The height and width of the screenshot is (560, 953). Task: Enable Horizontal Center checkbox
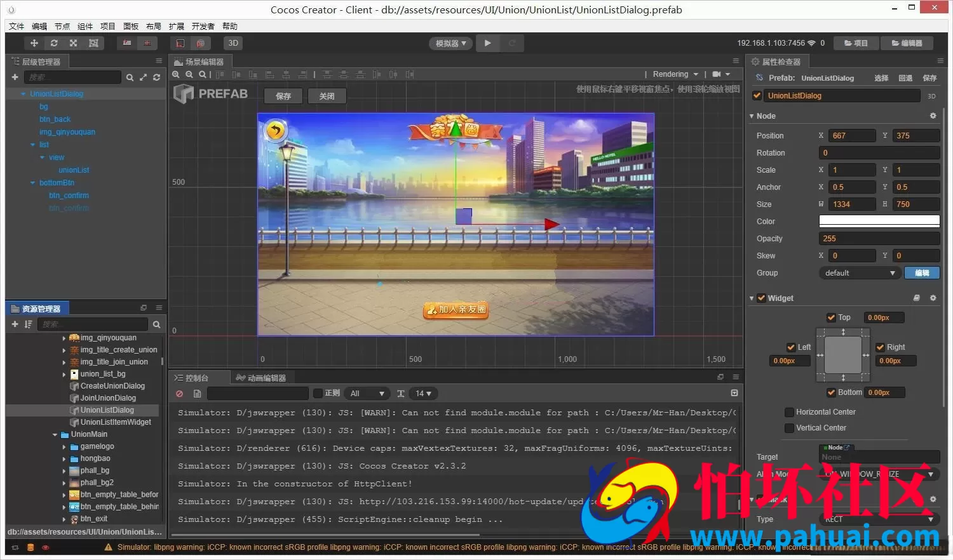pos(789,412)
